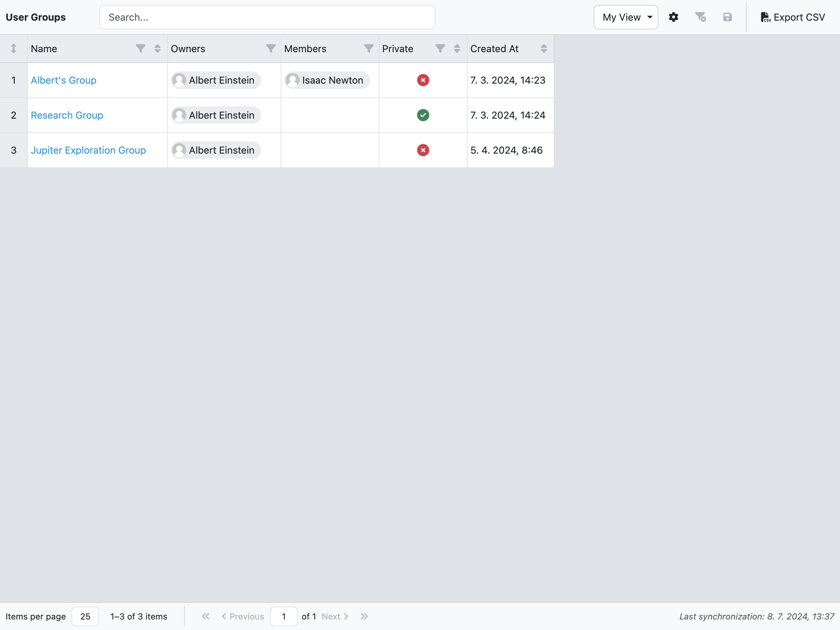The image size is (840, 630).
Task: Filter the Members column
Action: click(x=369, y=49)
